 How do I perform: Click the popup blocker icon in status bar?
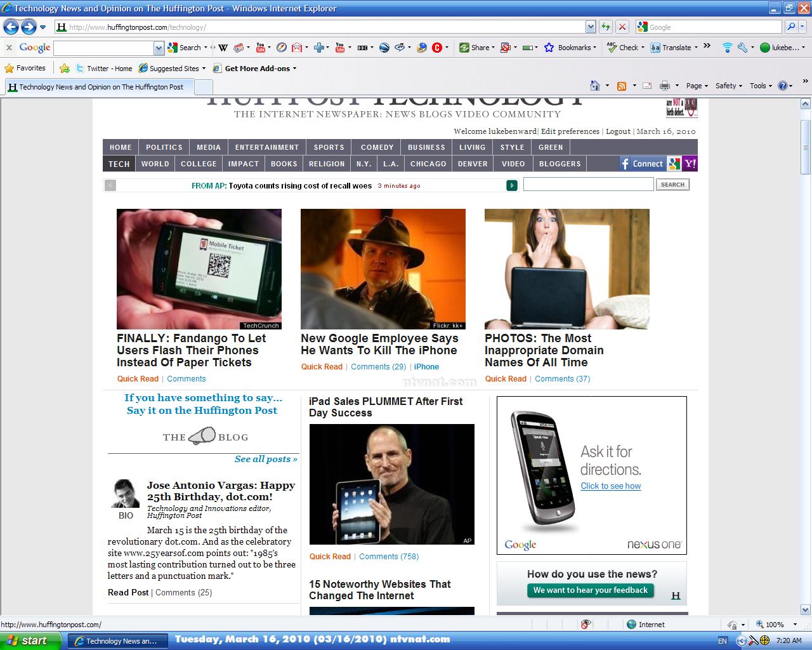click(x=586, y=625)
